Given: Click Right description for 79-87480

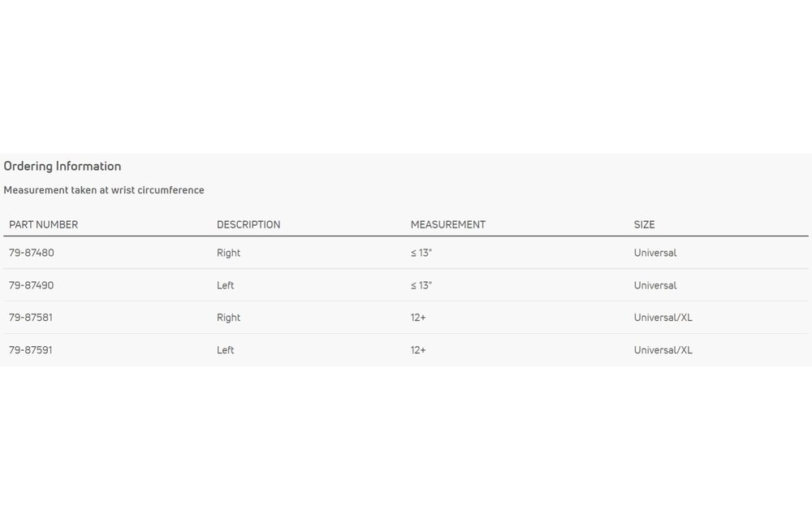Looking at the screenshot, I should (228, 253).
